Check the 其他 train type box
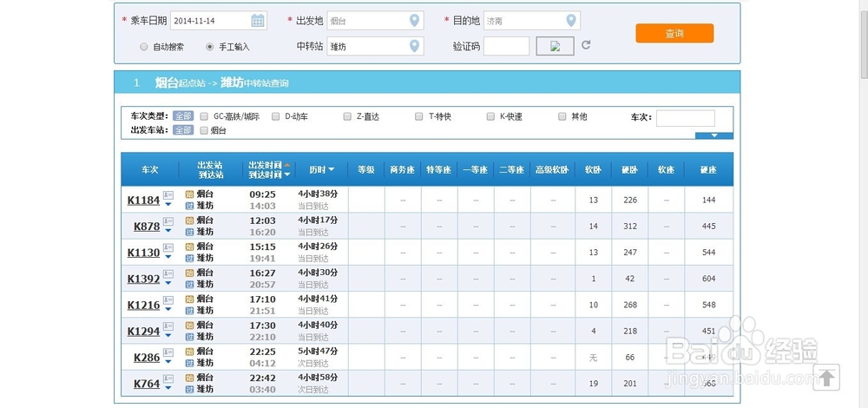The image size is (868, 408). [x=562, y=116]
